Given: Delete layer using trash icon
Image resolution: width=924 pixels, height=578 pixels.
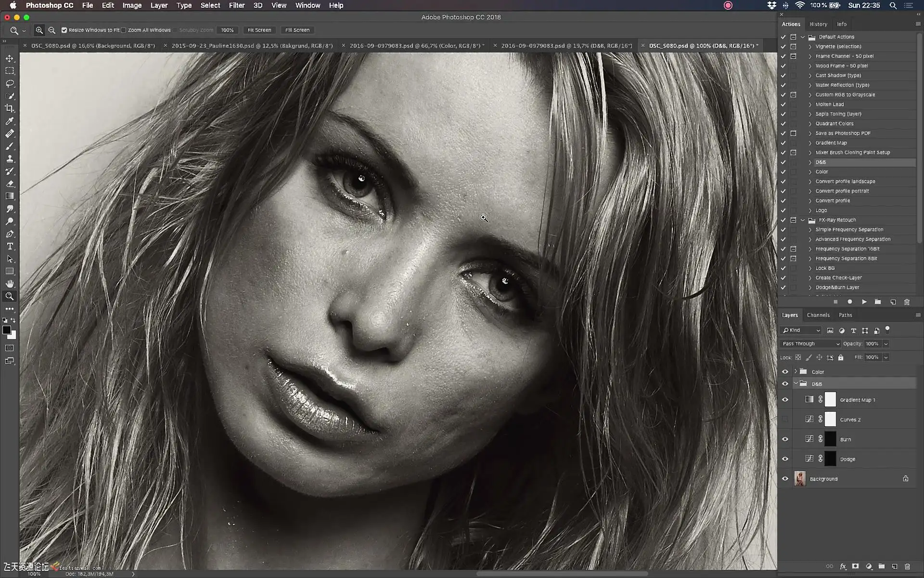Looking at the screenshot, I should (907, 566).
